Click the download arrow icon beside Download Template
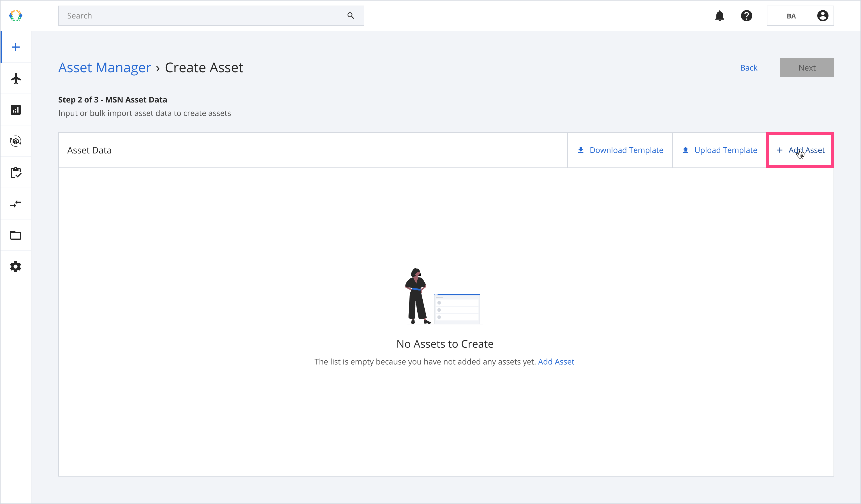This screenshot has height=504, width=861. (x=580, y=150)
